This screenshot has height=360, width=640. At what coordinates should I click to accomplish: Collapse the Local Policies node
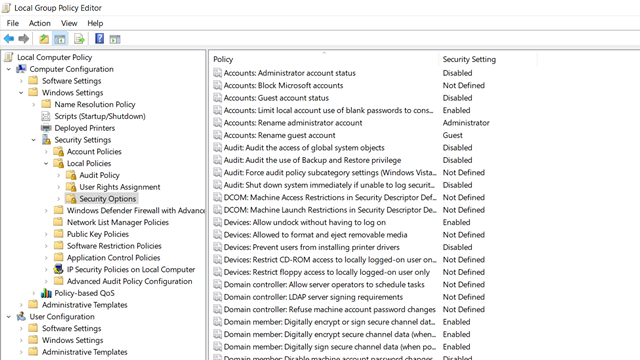click(x=46, y=164)
